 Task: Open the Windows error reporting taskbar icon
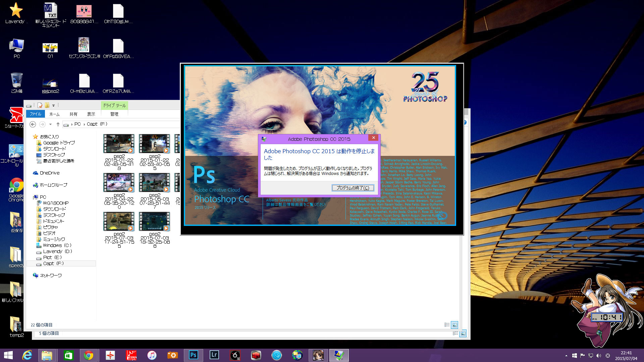(339, 355)
